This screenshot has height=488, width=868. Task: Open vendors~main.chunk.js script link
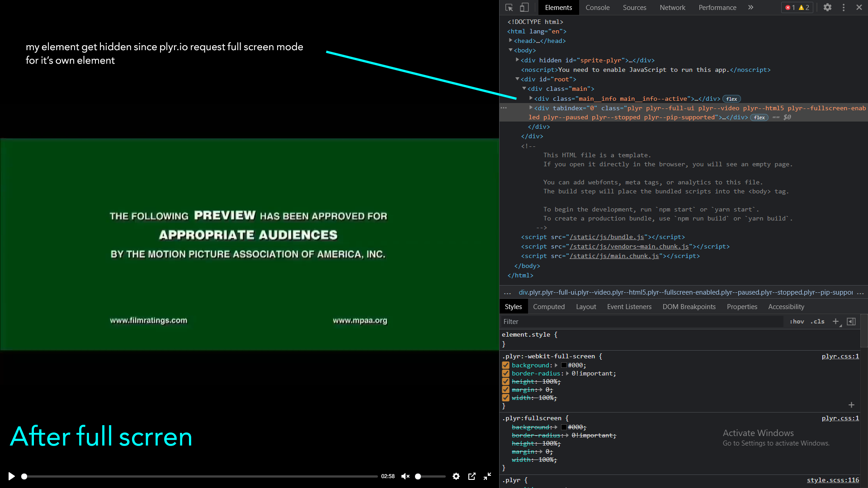point(629,247)
